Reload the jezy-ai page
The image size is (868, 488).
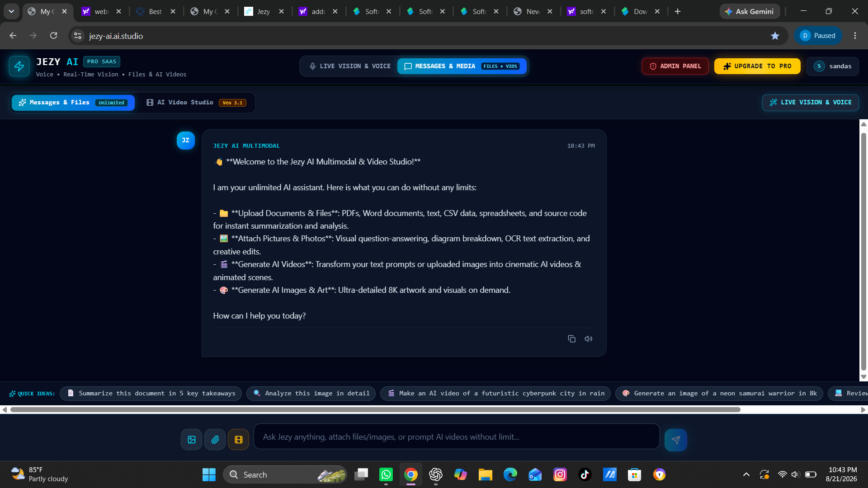tap(53, 36)
